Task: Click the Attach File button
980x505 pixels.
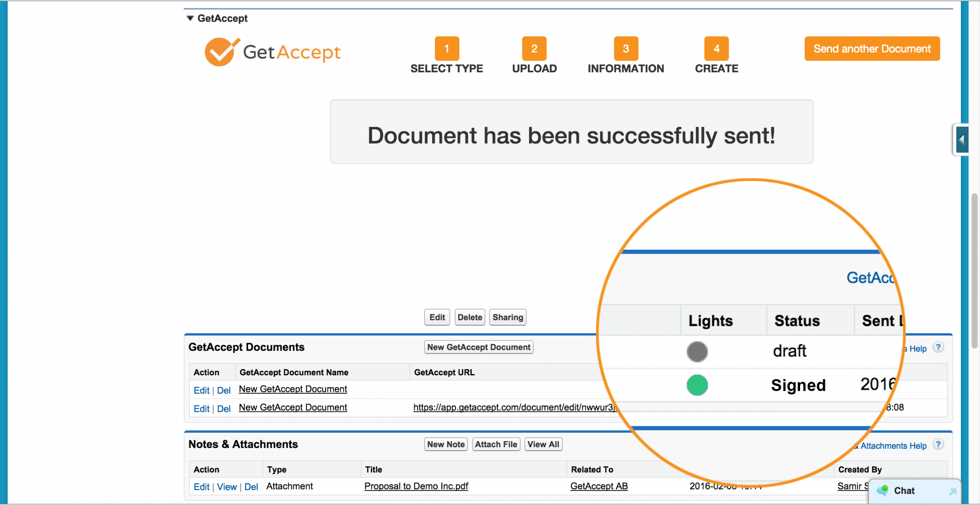Action: point(496,444)
